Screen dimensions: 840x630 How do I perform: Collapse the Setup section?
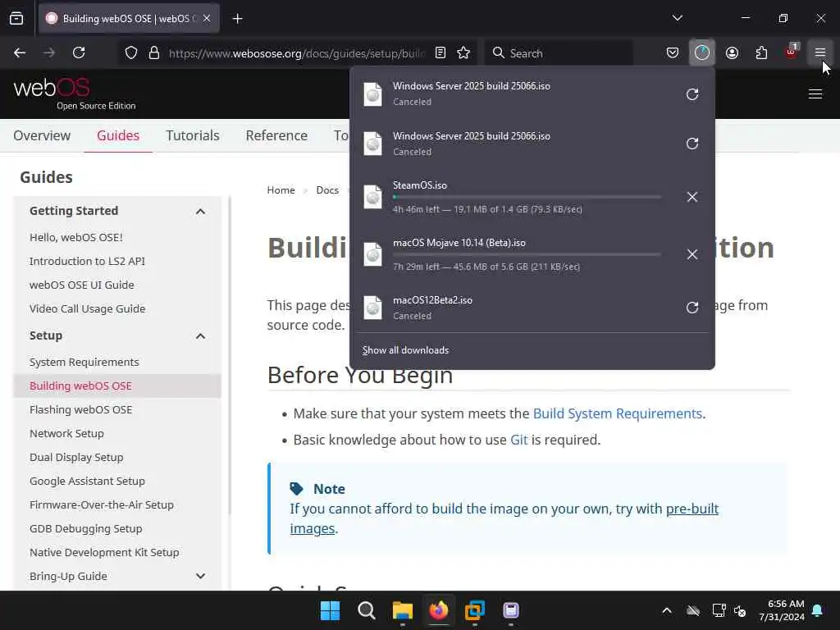(200, 336)
